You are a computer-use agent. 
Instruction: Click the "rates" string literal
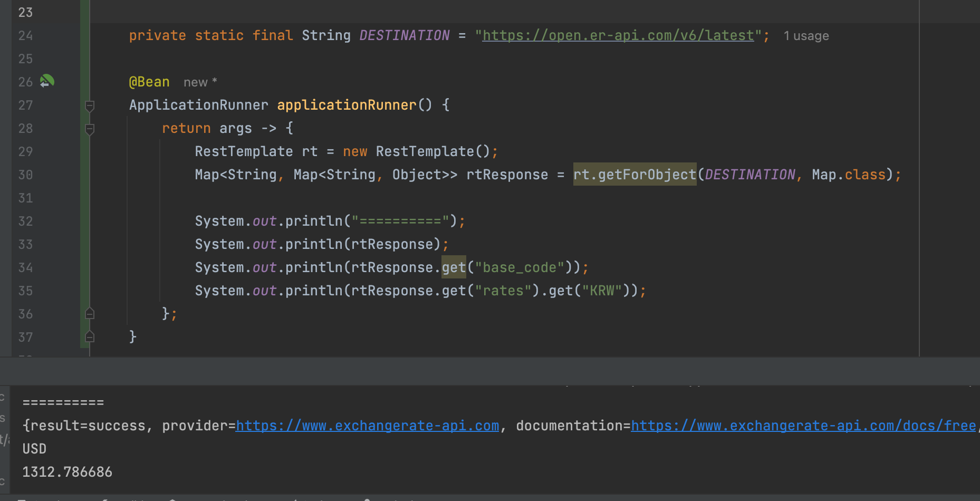(503, 291)
